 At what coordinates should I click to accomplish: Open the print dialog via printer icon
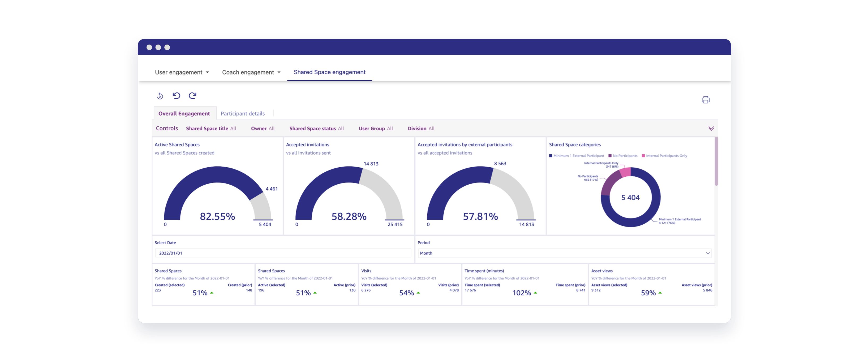[x=706, y=100]
